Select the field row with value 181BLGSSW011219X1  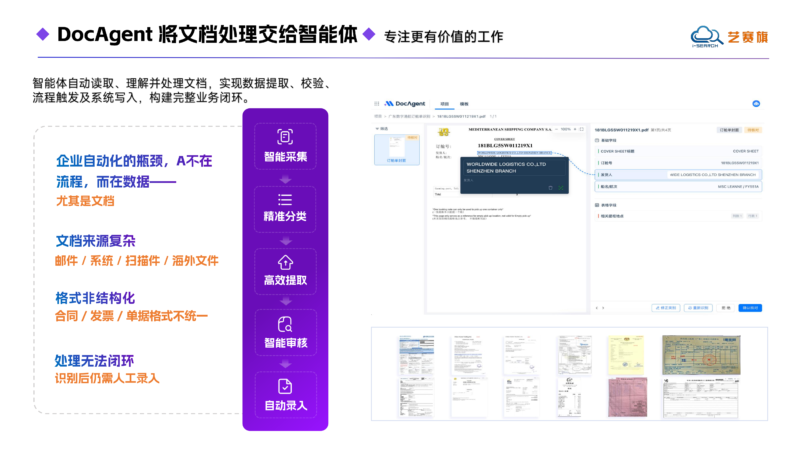(678, 163)
